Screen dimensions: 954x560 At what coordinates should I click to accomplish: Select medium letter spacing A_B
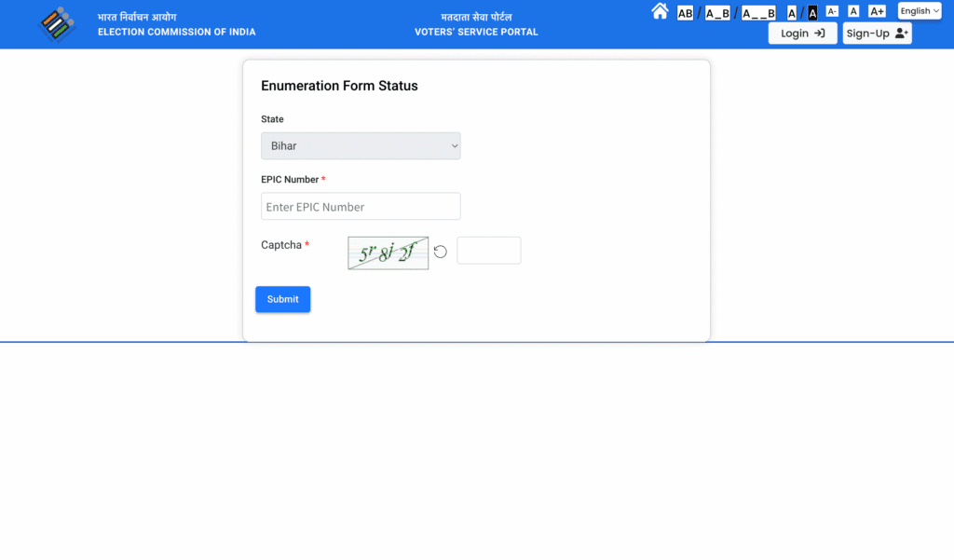pyautogui.click(x=717, y=13)
